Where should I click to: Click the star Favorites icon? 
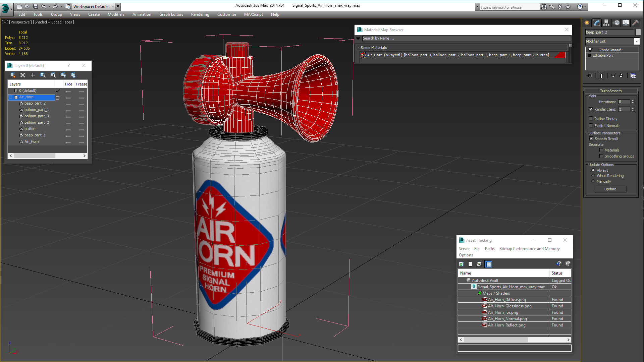pyautogui.click(x=568, y=7)
